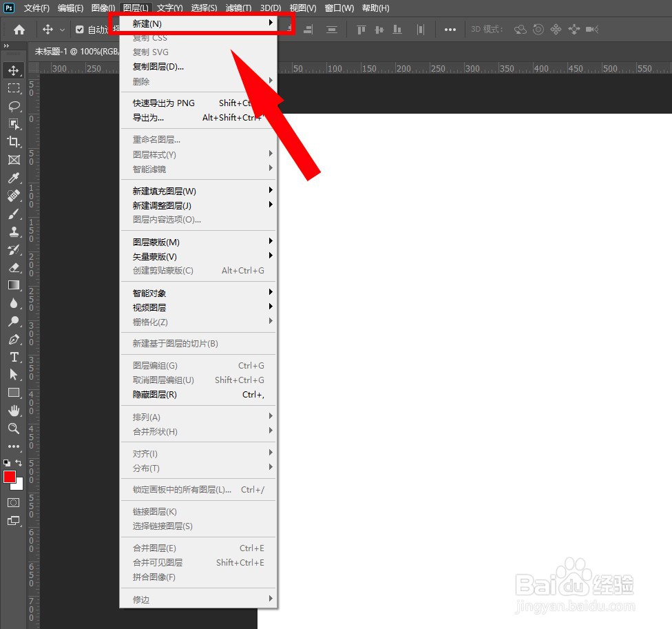Select the Pen tool
672x629 pixels.
[x=14, y=340]
